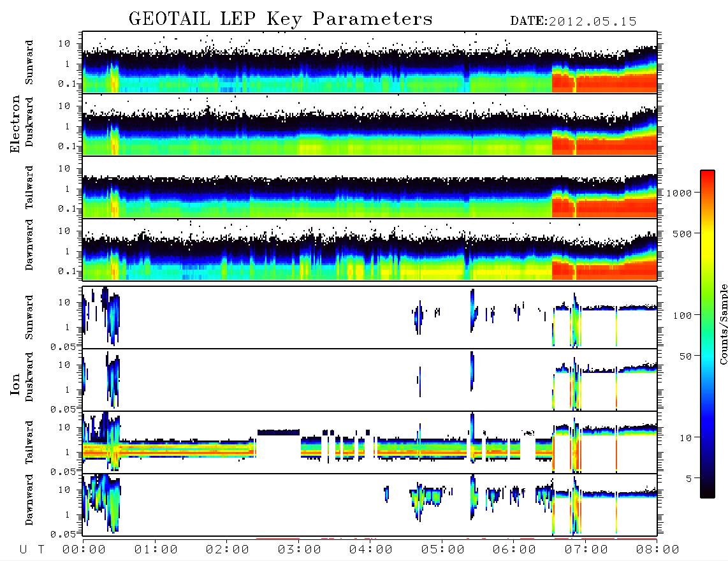
Task: Click the Ion Duskward panel label
Action: pyautogui.click(x=29, y=377)
